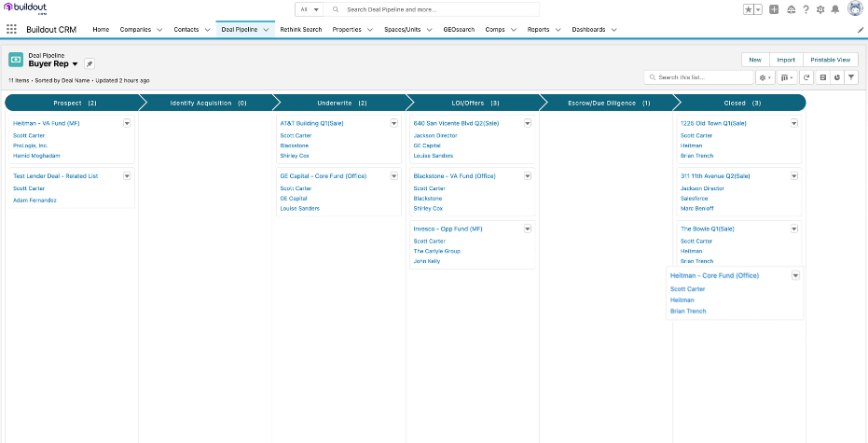Open actions menu for AT&T Building Q1 card
The image size is (868, 443).
(394, 123)
